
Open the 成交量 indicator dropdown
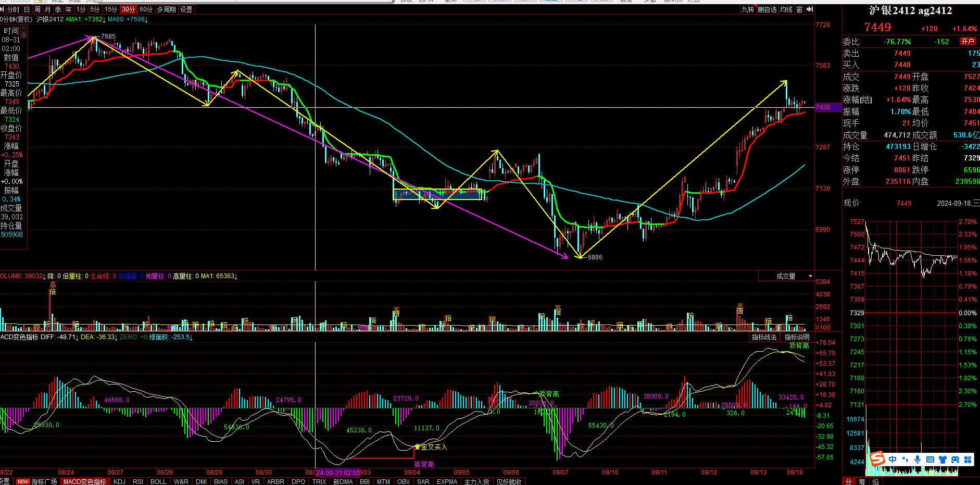pos(810,276)
